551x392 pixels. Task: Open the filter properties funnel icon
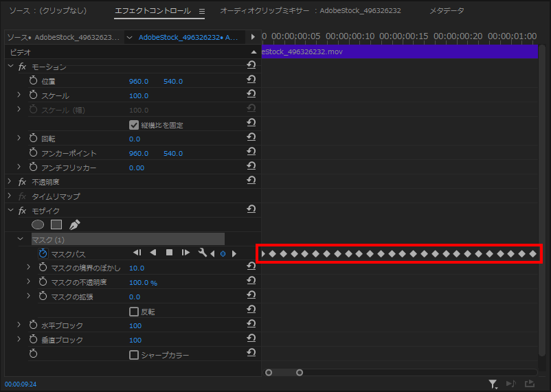493,384
